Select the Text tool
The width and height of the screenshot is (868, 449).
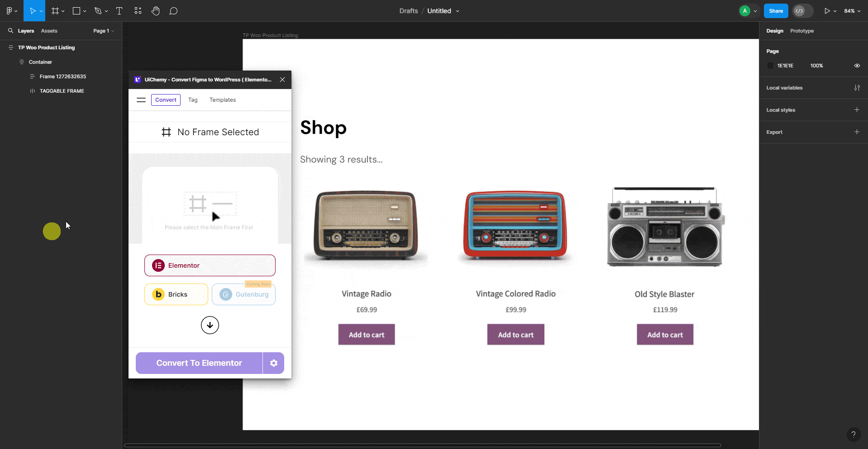pos(119,10)
